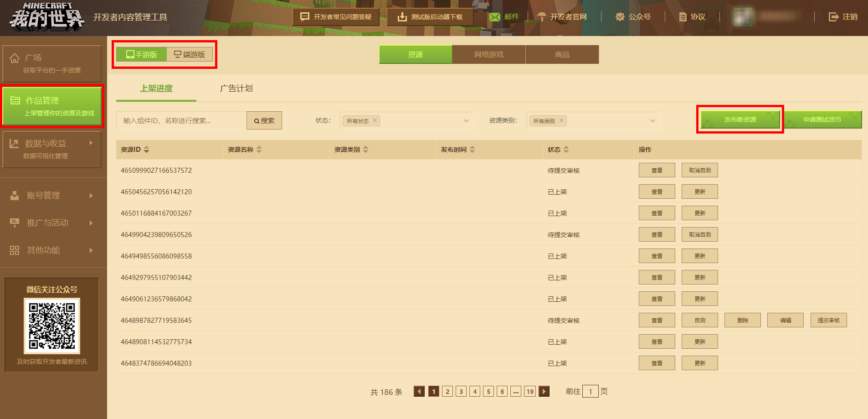Image resolution: width=868 pixels, height=419 pixels.
Task: Click 编辑 for resource 4648987827719583645
Action: coord(786,321)
